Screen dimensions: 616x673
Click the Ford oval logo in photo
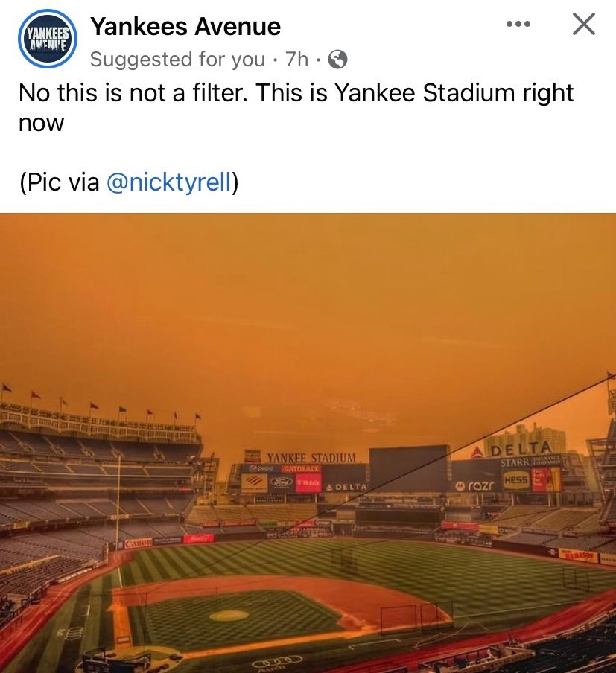(281, 482)
